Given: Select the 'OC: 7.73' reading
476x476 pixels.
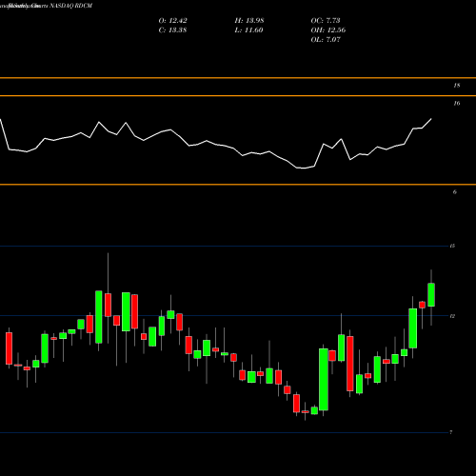Looking at the screenshot, I should pyautogui.click(x=326, y=21).
